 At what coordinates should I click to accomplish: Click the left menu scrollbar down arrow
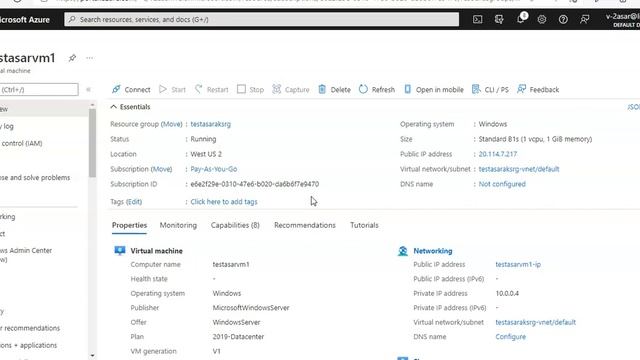pyautogui.click(x=92, y=356)
